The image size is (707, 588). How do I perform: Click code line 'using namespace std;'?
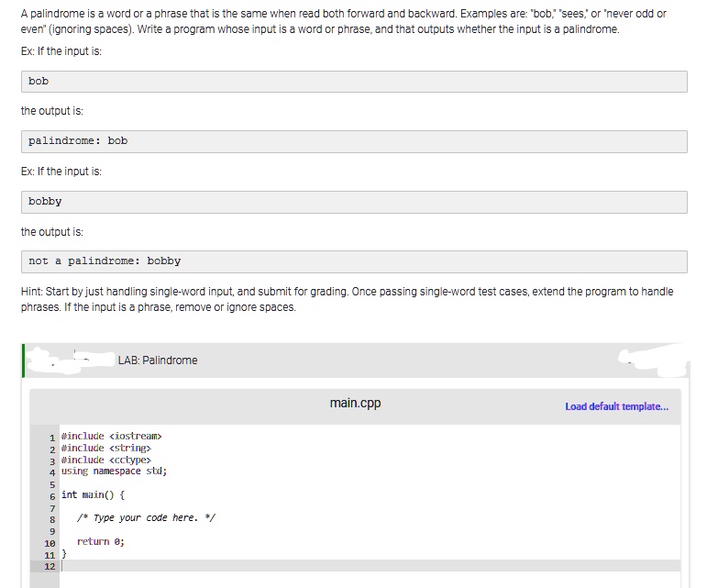(114, 472)
